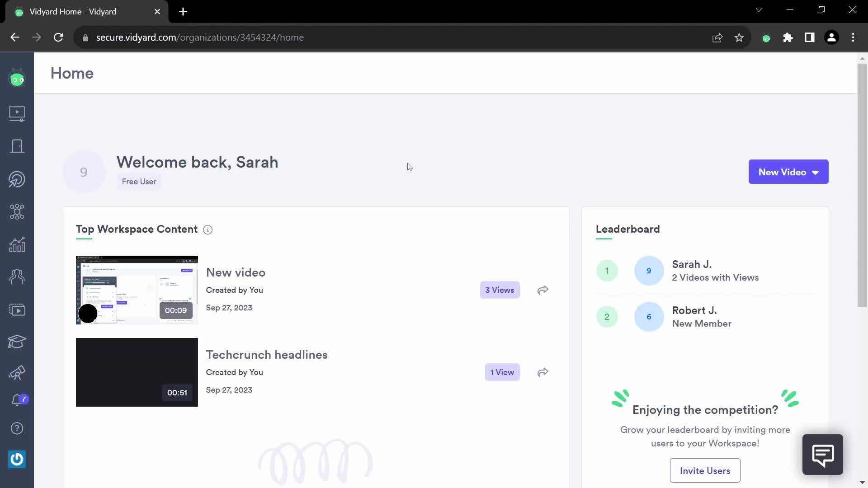Open the analytics chart icon in sidebar

click(x=17, y=245)
